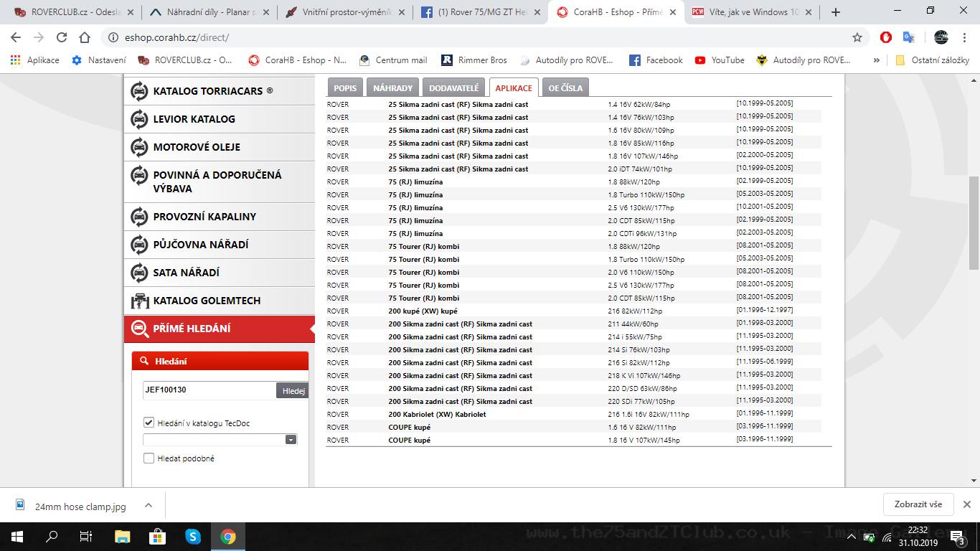Click the search field containing JEF100130
980x551 pixels.
click(209, 390)
